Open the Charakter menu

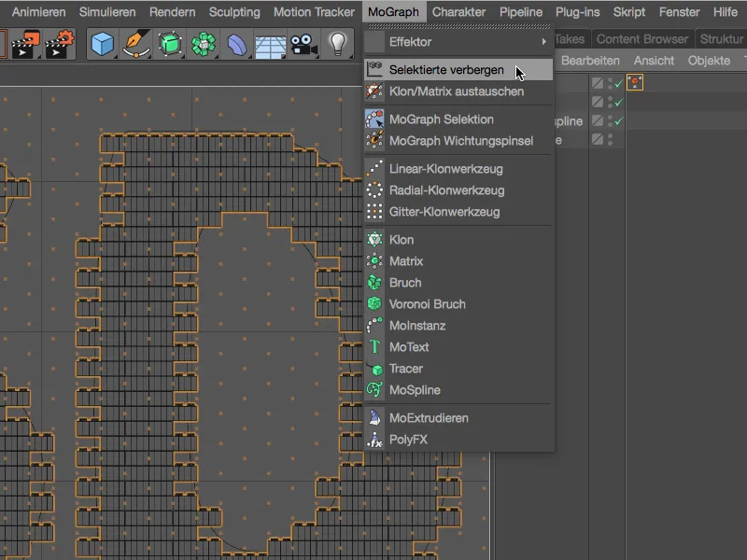[x=459, y=12]
